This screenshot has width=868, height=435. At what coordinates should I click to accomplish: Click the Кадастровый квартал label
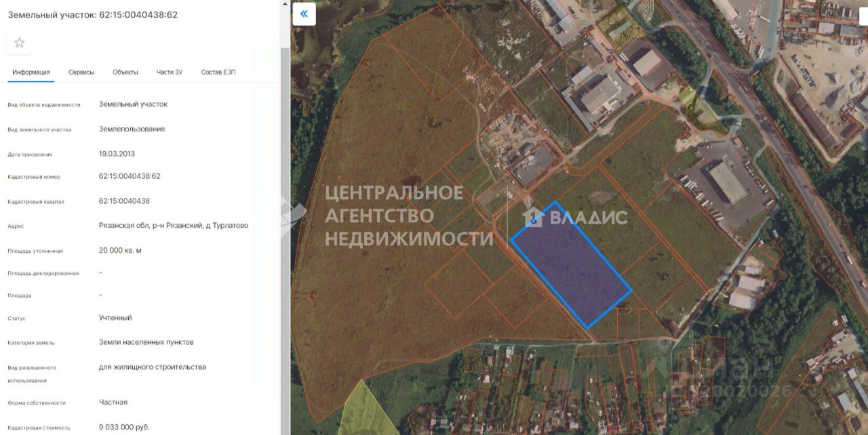[36, 202]
